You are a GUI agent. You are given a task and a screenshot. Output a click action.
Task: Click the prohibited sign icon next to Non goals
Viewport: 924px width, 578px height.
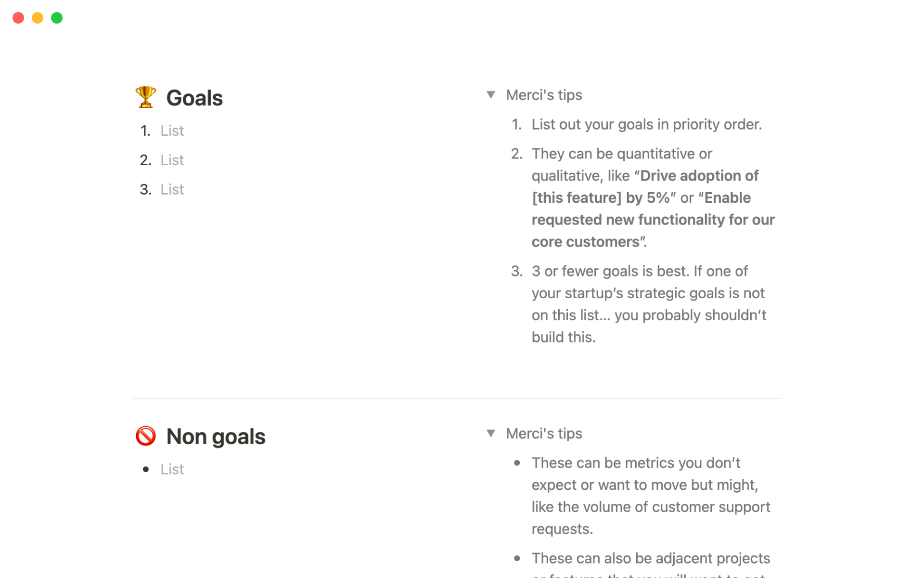click(x=145, y=436)
